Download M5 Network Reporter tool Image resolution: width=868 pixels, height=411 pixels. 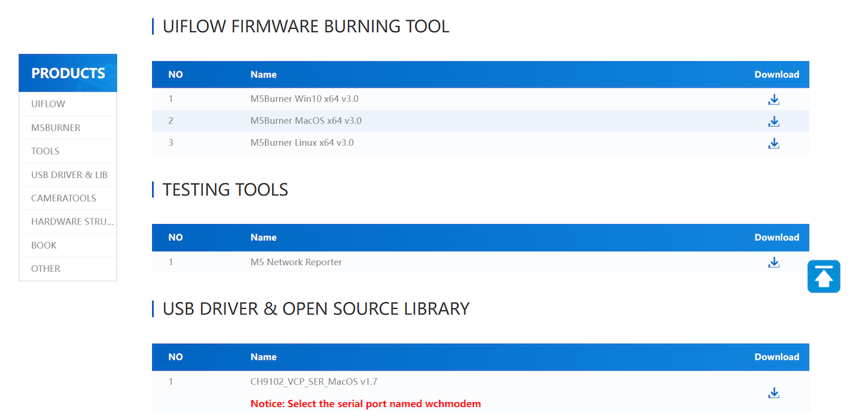point(773,262)
